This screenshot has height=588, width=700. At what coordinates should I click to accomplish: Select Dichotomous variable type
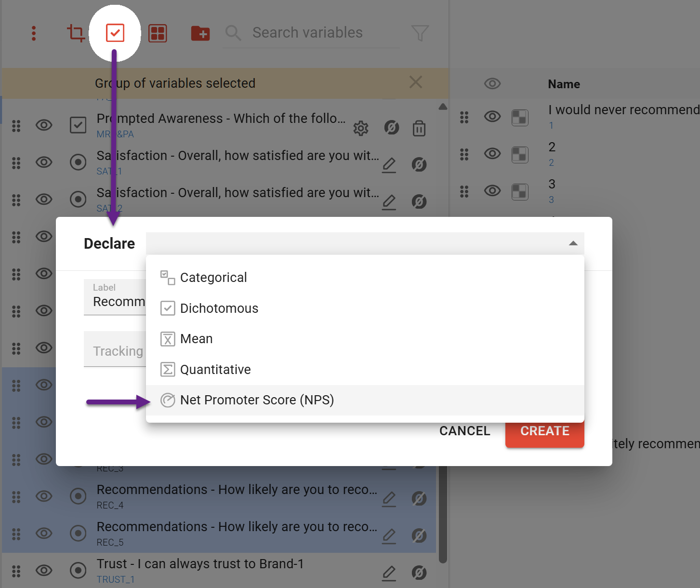[x=219, y=308]
